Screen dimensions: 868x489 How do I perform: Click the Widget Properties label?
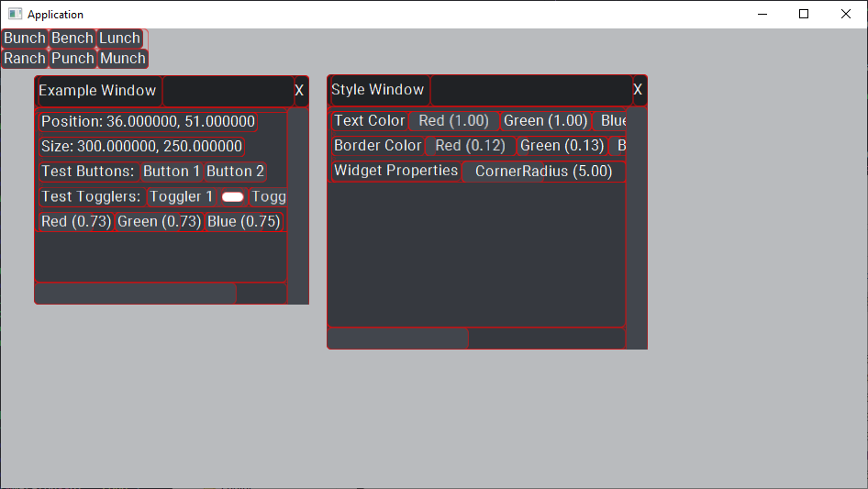(x=396, y=172)
